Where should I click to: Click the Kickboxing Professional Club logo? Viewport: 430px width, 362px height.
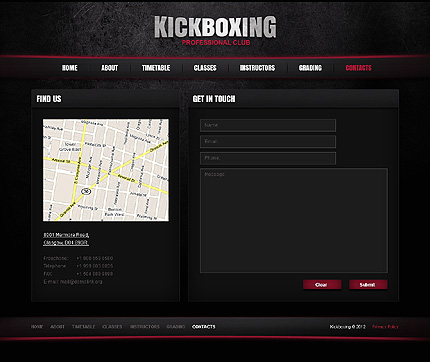[215, 31]
